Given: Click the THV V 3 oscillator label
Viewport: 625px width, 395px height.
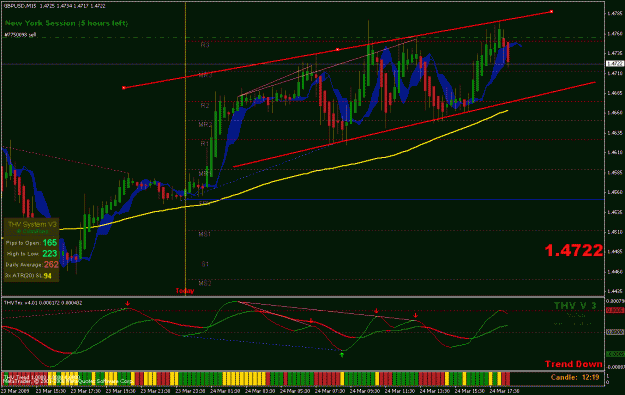Looking at the screenshot, I should (x=575, y=306).
